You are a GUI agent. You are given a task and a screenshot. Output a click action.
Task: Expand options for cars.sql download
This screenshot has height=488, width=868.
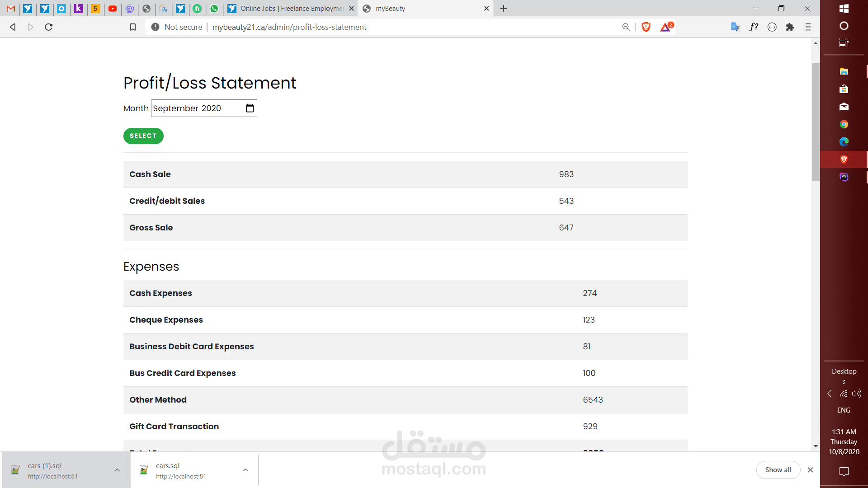tap(245, 470)
